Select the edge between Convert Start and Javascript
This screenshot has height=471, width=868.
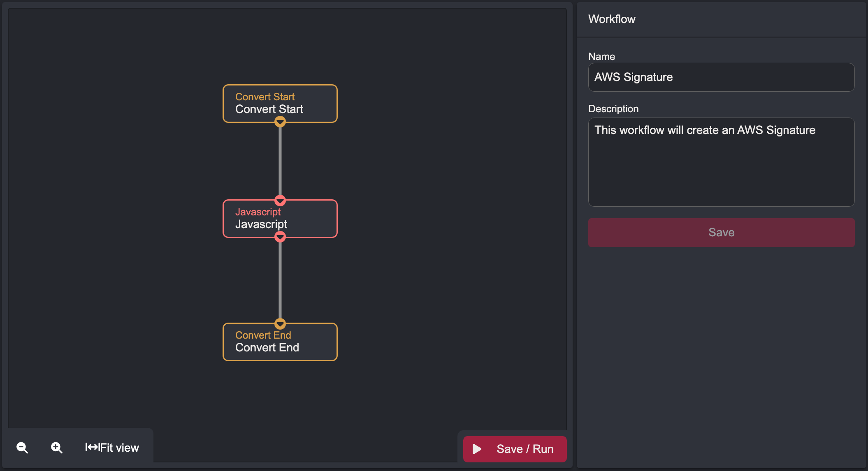(x=280, y=161)
